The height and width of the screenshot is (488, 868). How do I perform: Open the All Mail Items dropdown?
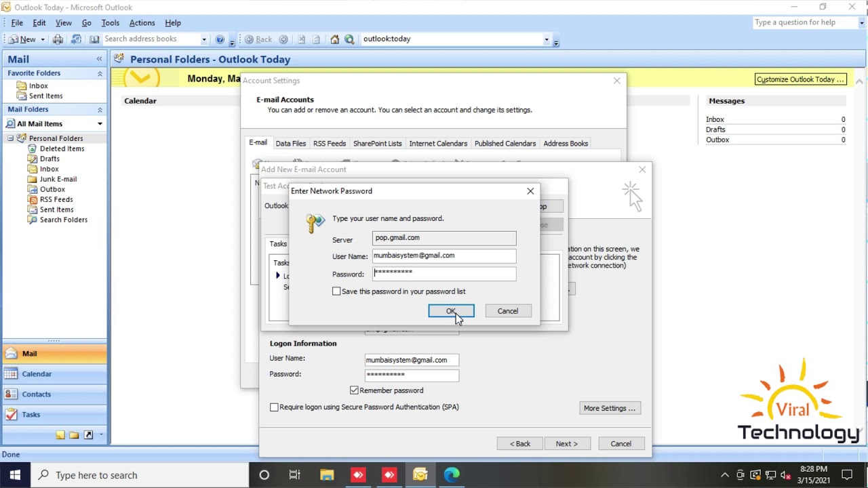tap(100, 124)
